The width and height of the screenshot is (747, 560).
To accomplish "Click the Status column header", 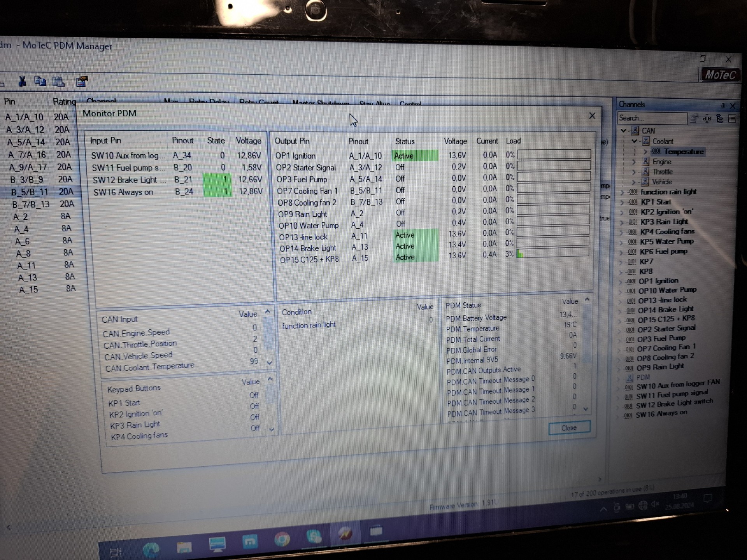I will click(405, 142).
